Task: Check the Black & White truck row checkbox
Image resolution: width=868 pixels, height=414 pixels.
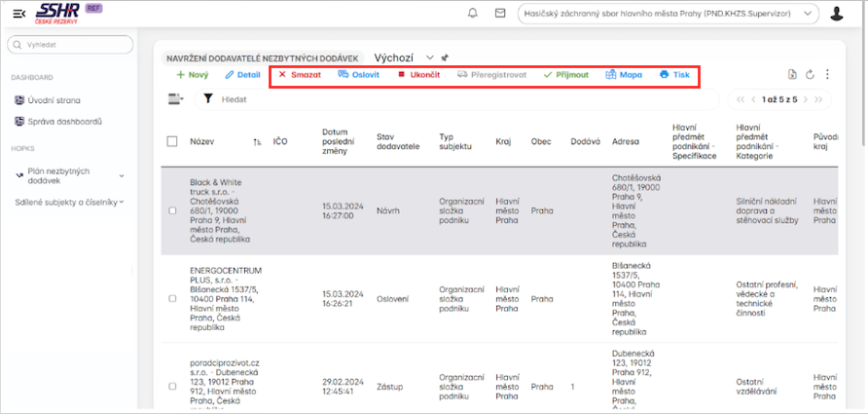Action: pos(172,210)
